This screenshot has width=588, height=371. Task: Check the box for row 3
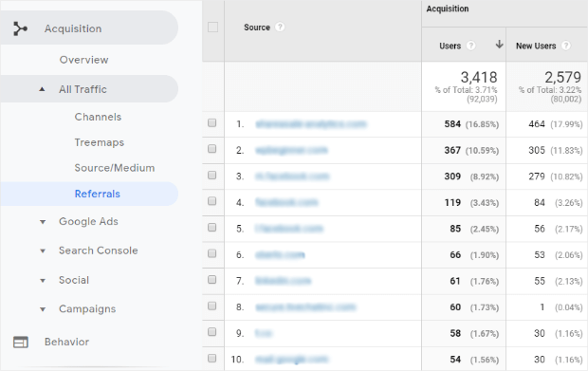tap(211, 176)
